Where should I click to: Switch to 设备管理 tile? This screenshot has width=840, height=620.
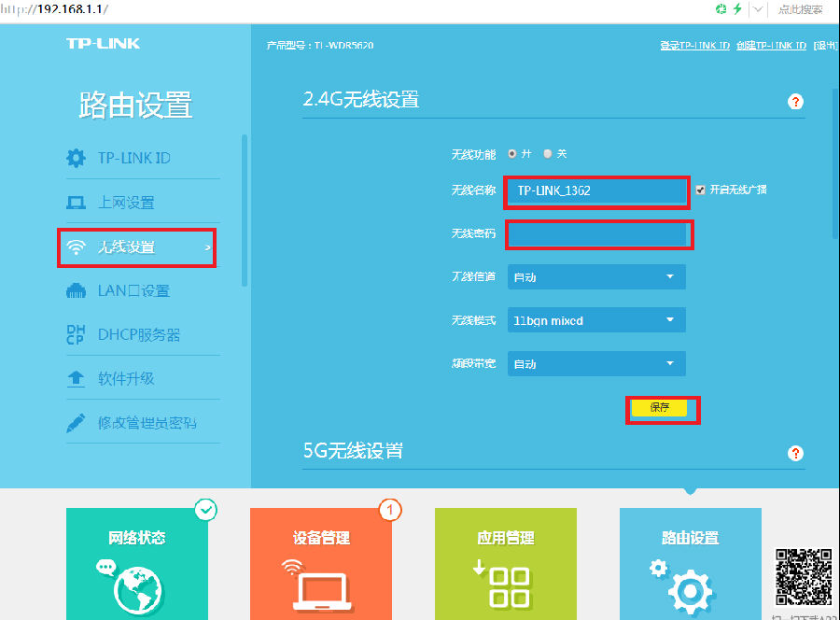[x=321, y=564]
